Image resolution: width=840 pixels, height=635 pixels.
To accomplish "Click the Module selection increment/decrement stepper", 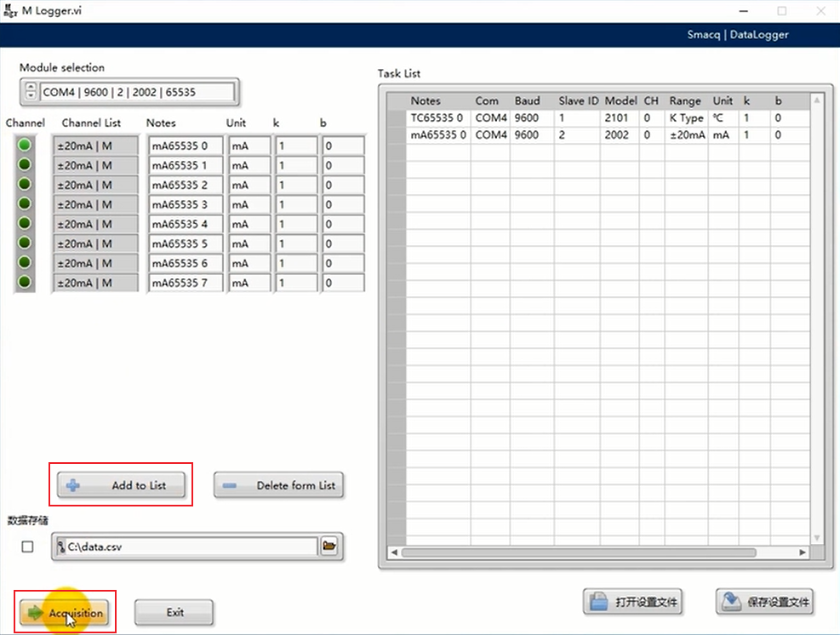I will click(31, 92).
